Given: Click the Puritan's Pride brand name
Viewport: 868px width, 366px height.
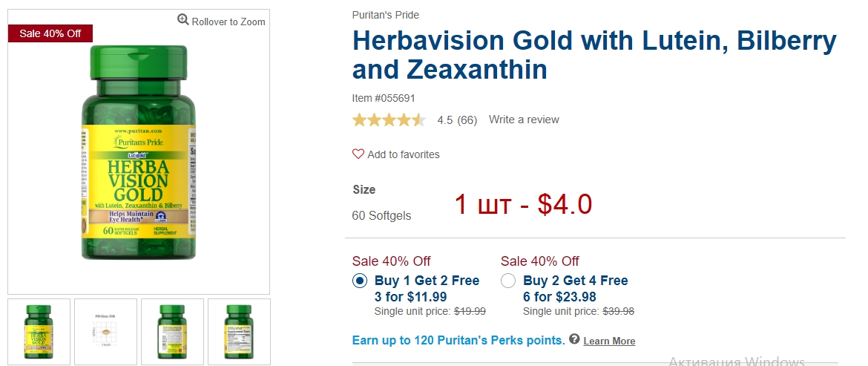Looking at the screenshot, I should [x=385, y=15].
